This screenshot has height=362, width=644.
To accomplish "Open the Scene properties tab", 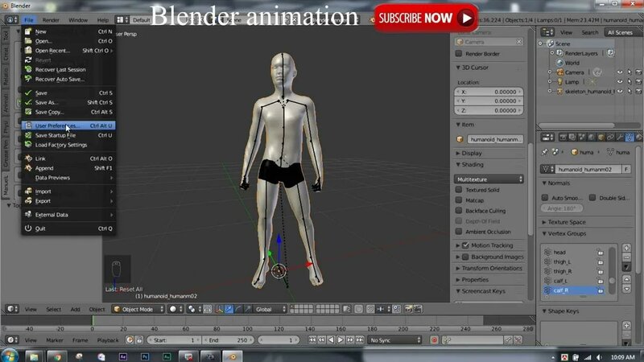I will coord(582,138).
